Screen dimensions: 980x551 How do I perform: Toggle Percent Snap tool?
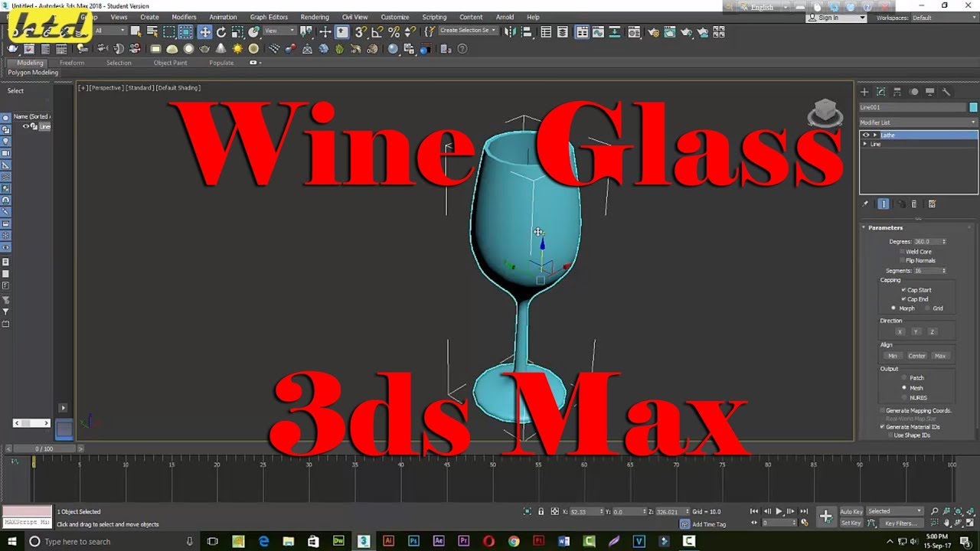(394, 31)
